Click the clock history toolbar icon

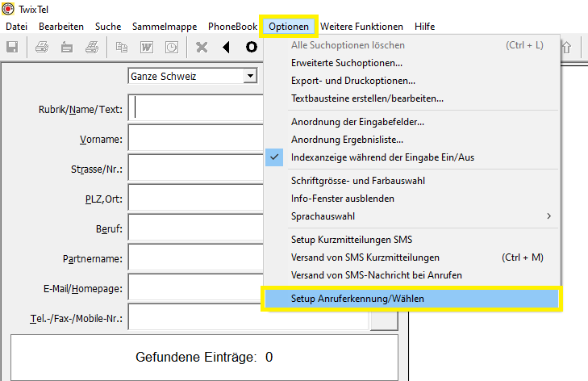point(172,47)
